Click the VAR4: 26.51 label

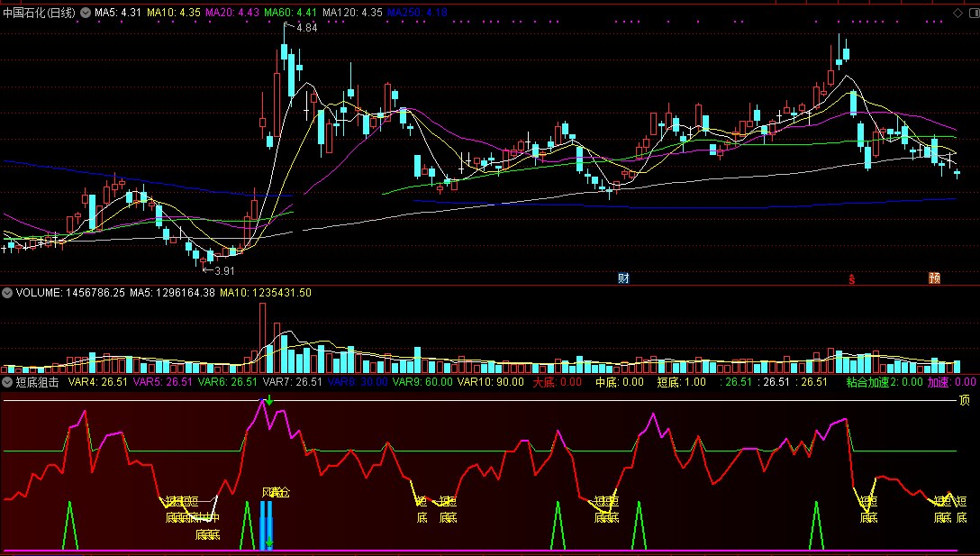[x=98, y=382]
